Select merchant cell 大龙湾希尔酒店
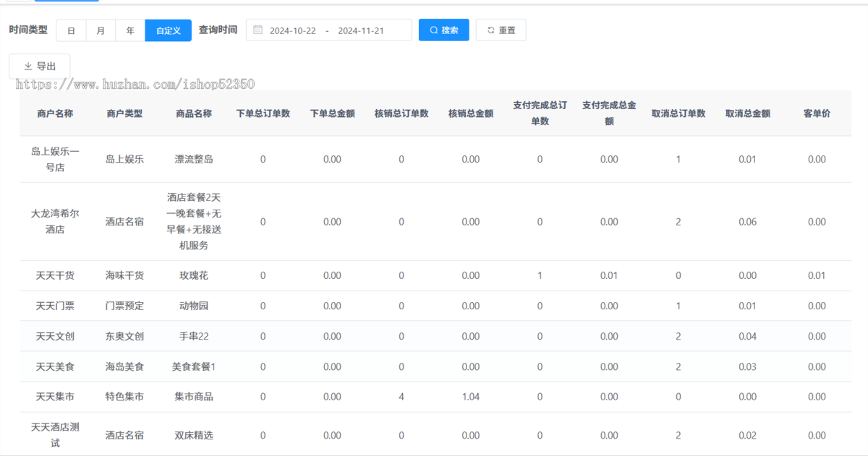868x456 pixels. (55, 222)
